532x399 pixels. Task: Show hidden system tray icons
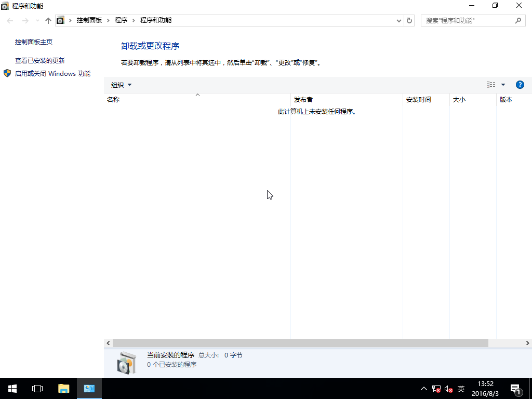point(424,389)
